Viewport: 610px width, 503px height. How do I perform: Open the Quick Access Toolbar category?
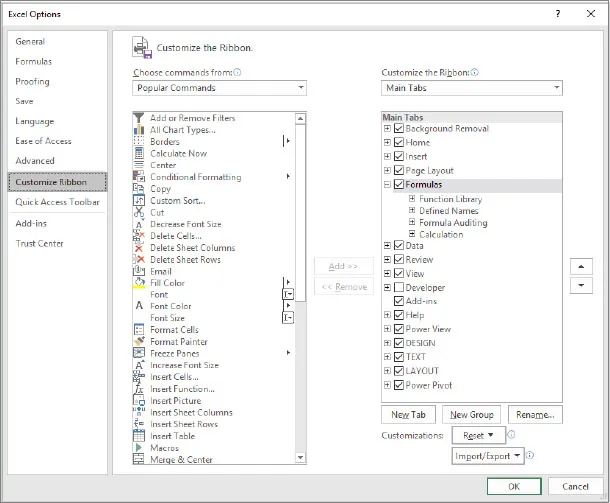tap(57, 202)
